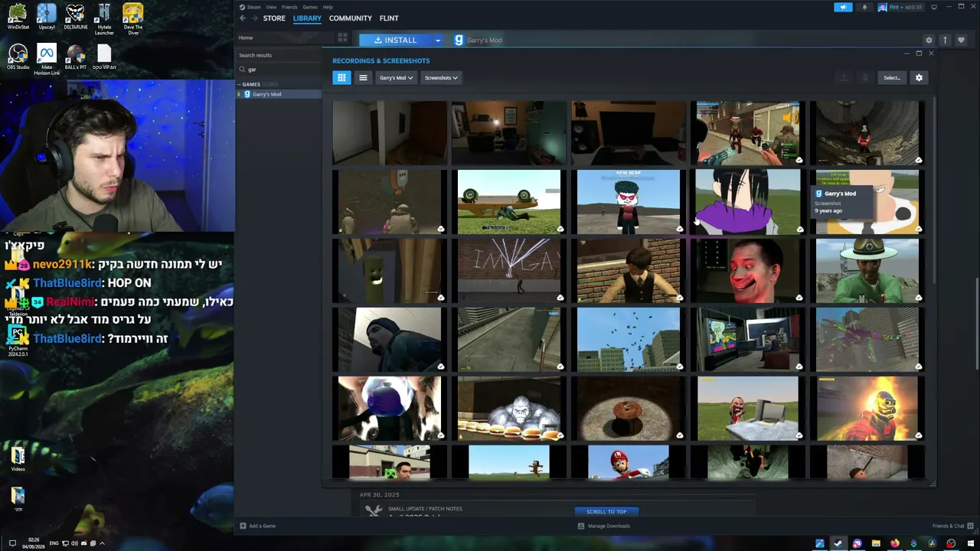This screenshot has width=980, height=551.
Task: Go to the Library tab
Action: coord(307,18)
